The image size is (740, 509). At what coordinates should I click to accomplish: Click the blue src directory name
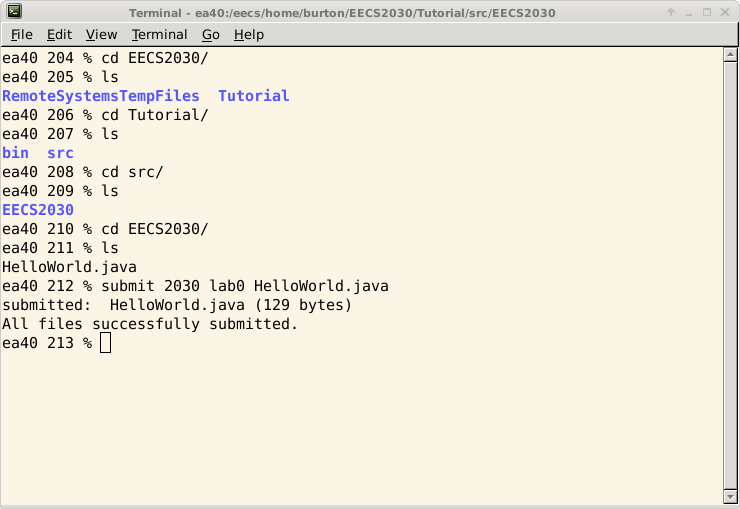60,153
